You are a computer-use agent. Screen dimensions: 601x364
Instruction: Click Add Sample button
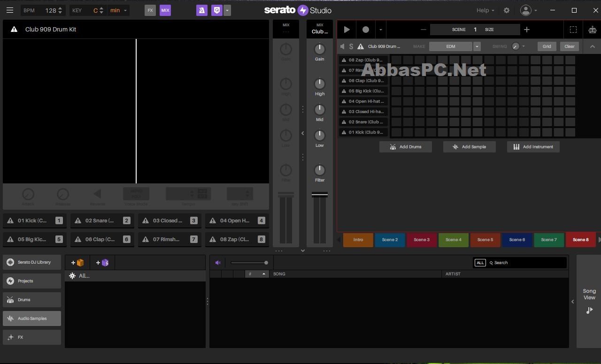(470, 147)
